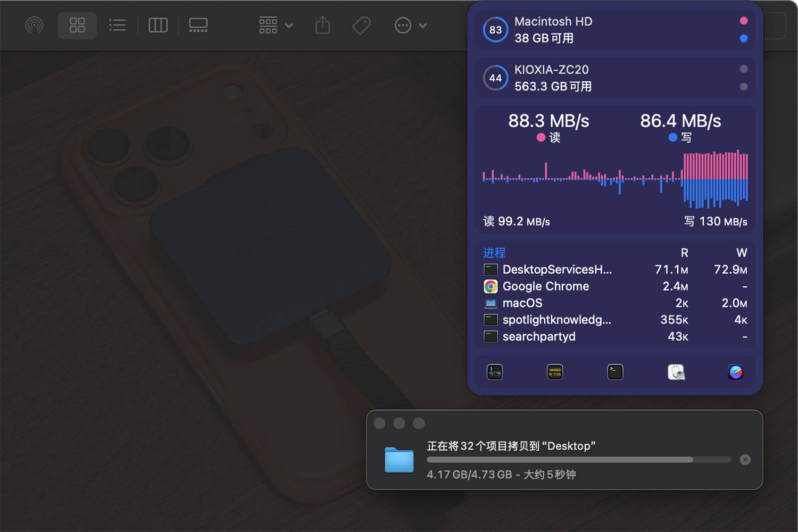Click the blue dot beside the 写 label

point(673,138)
